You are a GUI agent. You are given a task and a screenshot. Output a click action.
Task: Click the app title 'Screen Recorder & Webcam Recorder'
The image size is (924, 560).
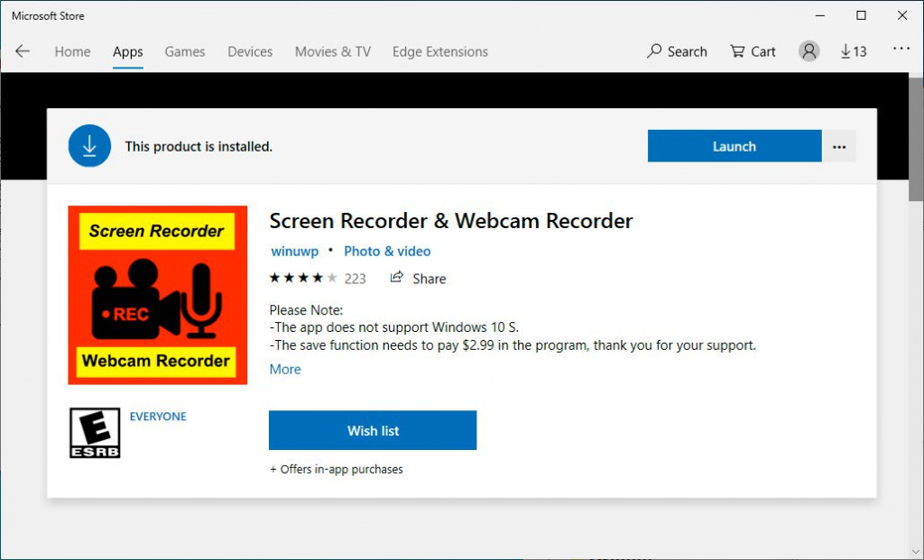coord(451,221)
